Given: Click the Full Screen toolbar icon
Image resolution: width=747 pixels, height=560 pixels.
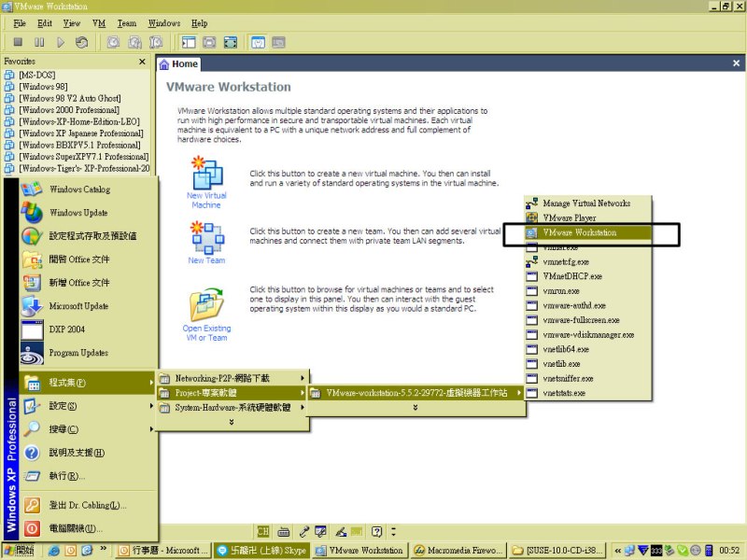Looking at the screenshot, I should (x=231, y=42).
